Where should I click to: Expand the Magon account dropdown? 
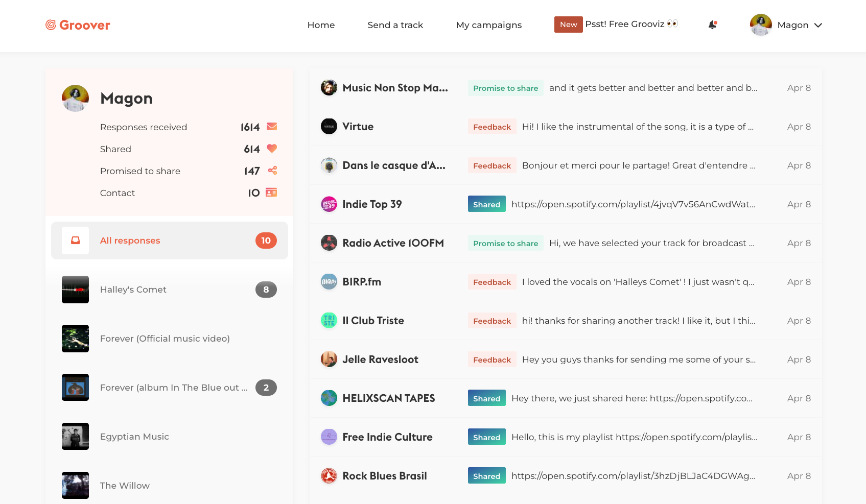point(818,25)
